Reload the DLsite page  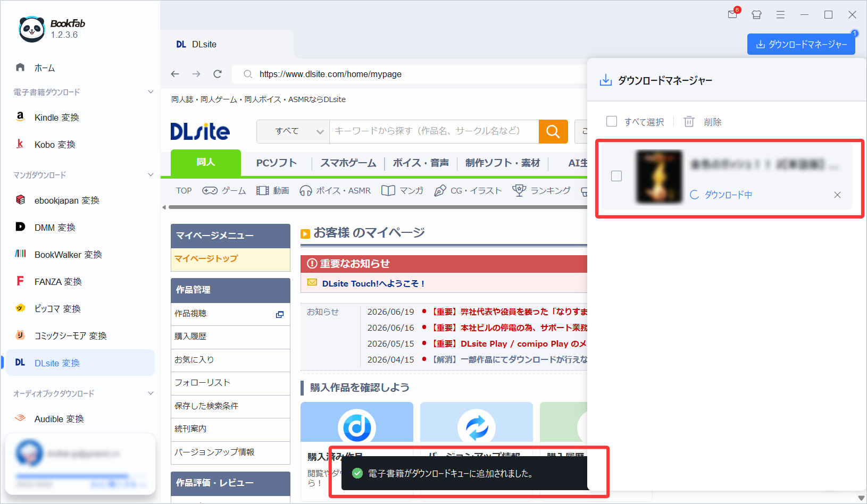click(218, 74)
